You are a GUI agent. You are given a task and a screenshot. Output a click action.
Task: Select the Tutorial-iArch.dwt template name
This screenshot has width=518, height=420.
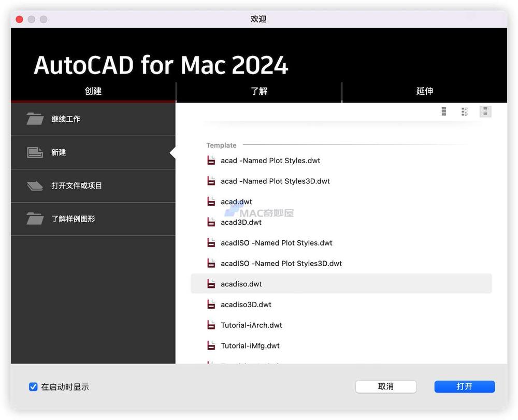click(x=251, y=325)
